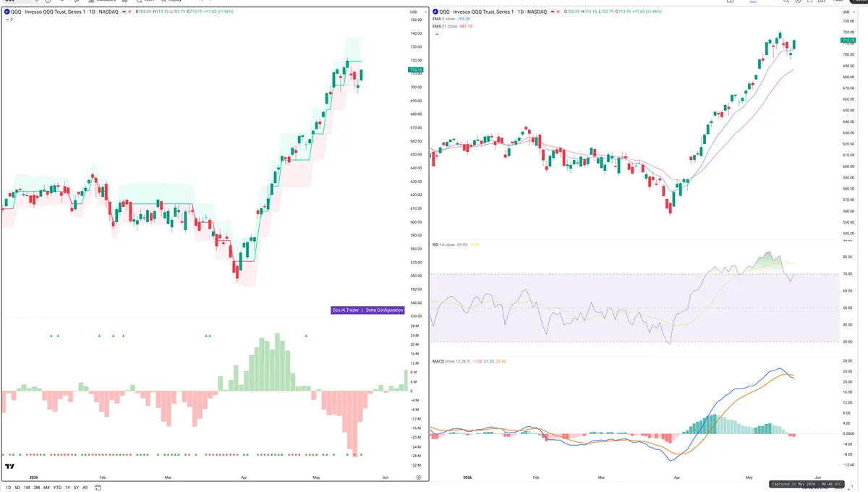Screen dimensions: 868x492
Task: Set time range to YTD
Action: [x=57, y=488]
